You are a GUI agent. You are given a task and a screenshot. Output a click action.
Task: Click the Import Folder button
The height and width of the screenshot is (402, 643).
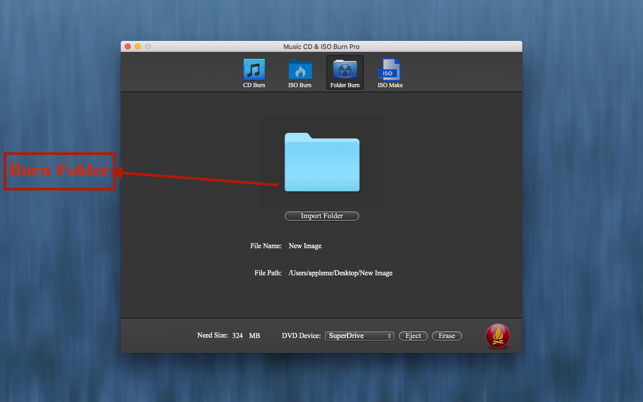click(322, 216)
